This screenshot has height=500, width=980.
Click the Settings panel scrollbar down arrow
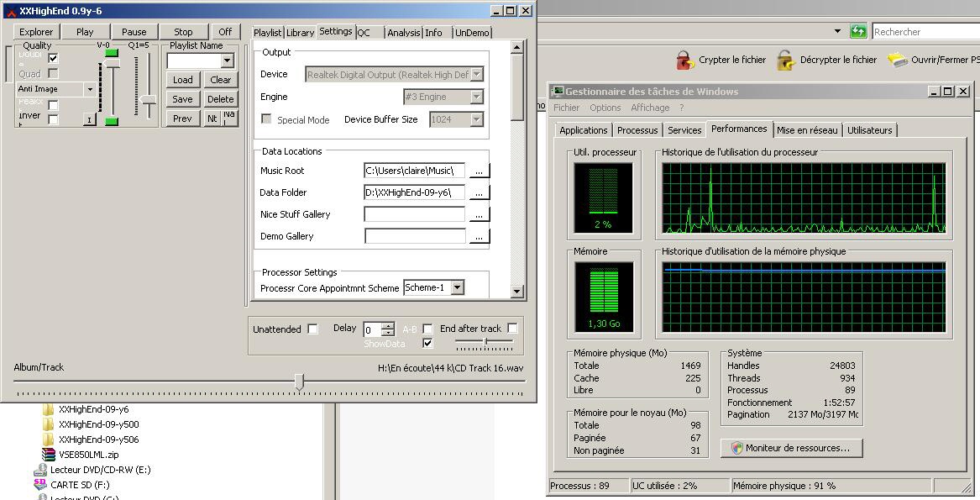coord(517,291)
